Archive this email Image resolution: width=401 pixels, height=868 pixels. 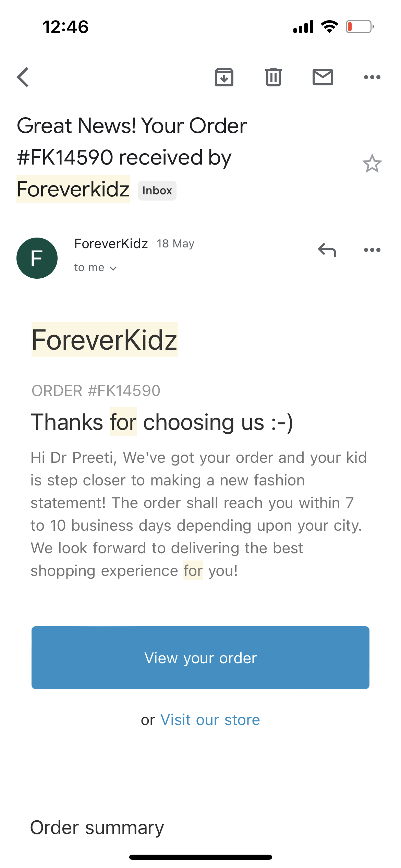click(x=224, y=77)
